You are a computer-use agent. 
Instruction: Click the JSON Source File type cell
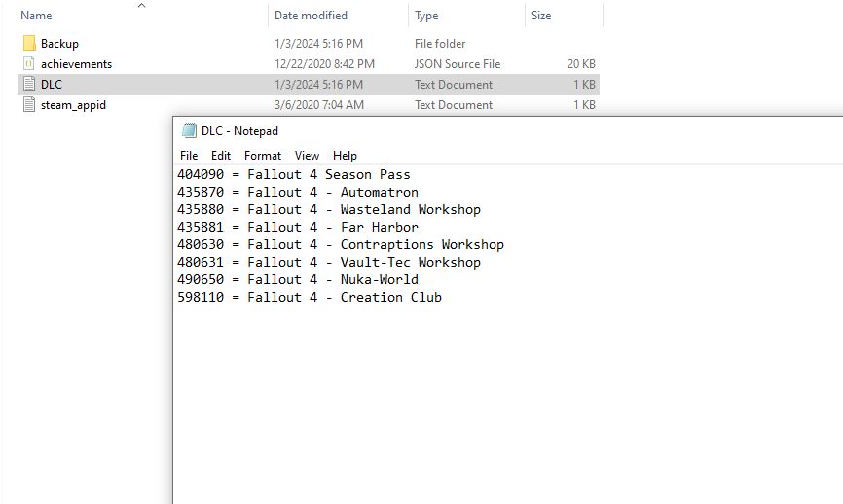pos(457,64)
